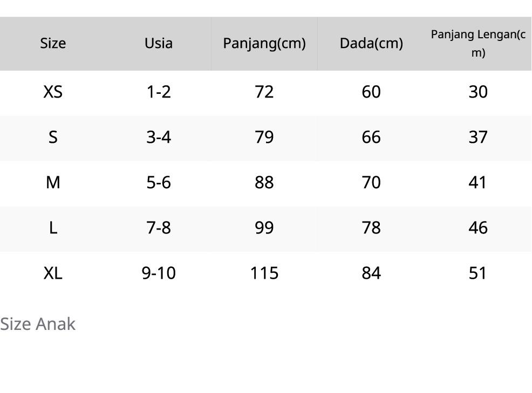Select the 5-6 age range cell

(x=159, y=183)
